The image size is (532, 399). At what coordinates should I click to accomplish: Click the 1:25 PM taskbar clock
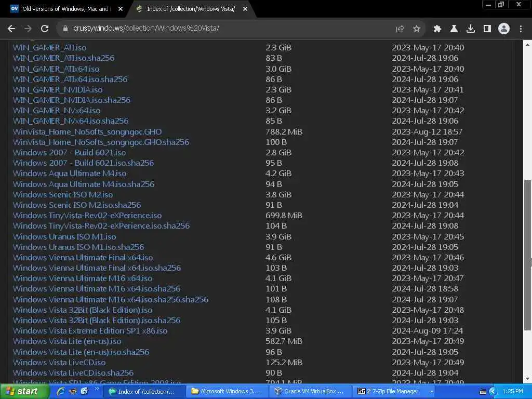[513, 391]
